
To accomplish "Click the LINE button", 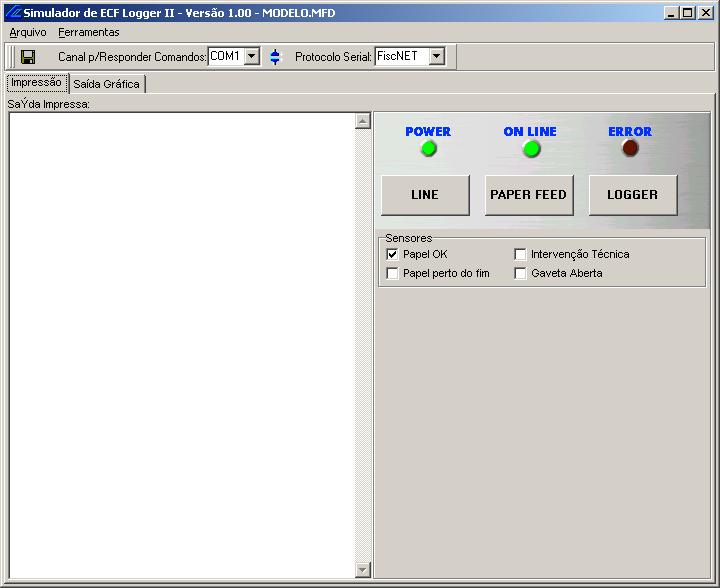I will (425, 195).
